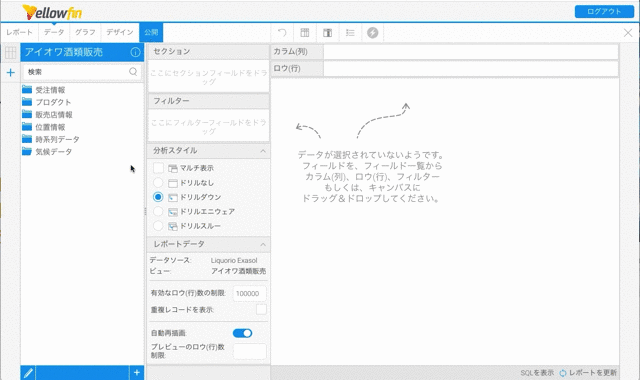Click the magnifier search icon
640x380 pixels.
[133, 72]
